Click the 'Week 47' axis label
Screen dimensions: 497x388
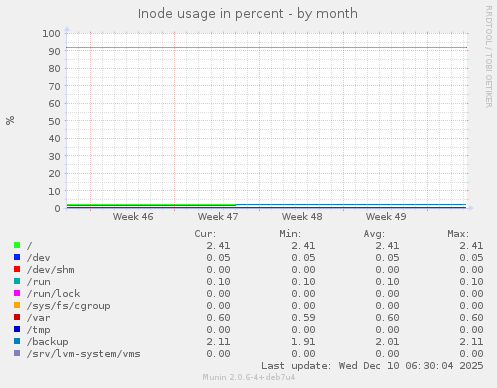click(218, 217)
